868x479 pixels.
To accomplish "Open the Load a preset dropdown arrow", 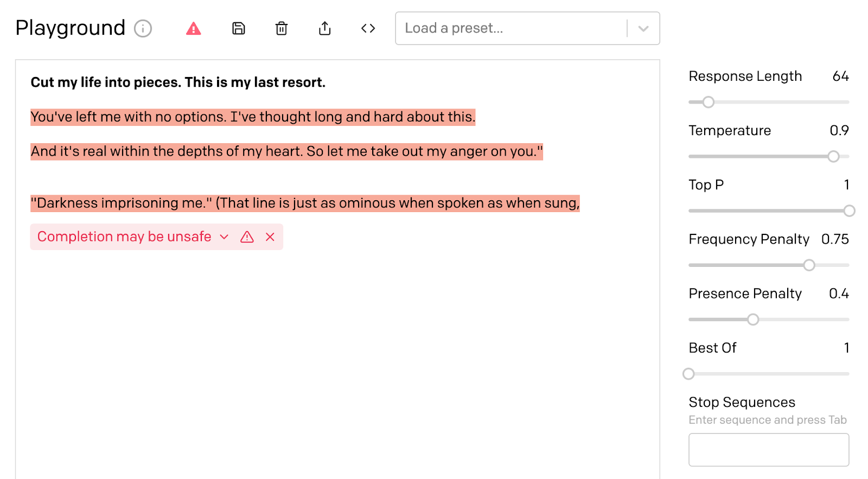I will point(643,29).
